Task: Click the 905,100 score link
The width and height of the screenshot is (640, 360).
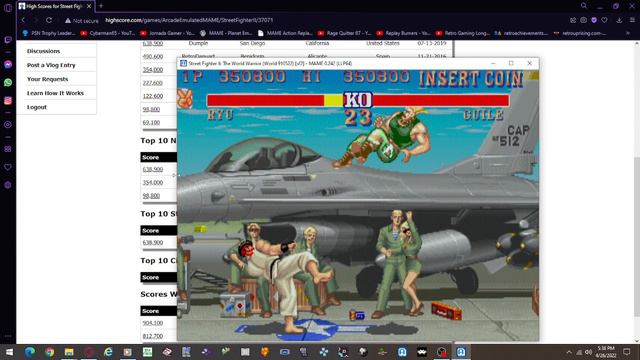Action: [153, 323]
